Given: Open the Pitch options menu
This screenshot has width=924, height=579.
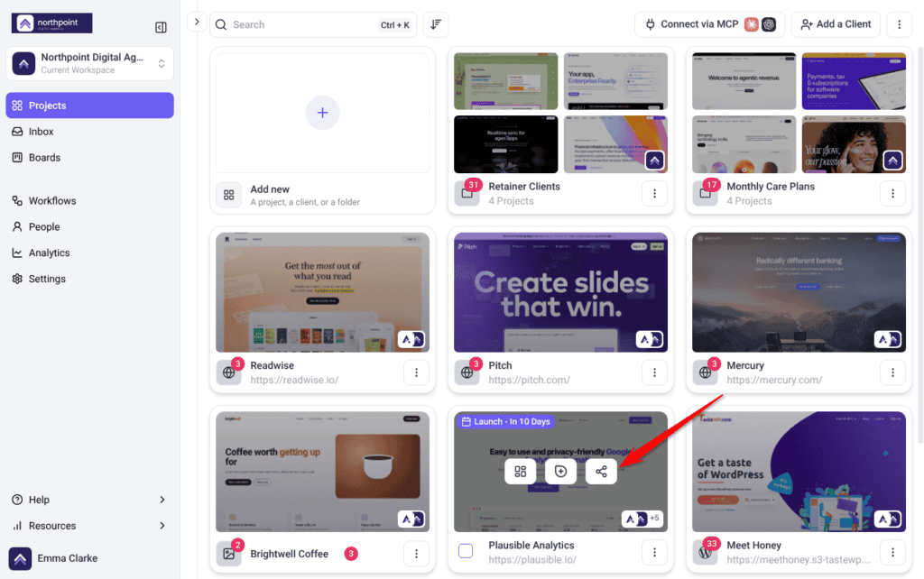Looking at the screenshot, I should [x=654, y=372].
